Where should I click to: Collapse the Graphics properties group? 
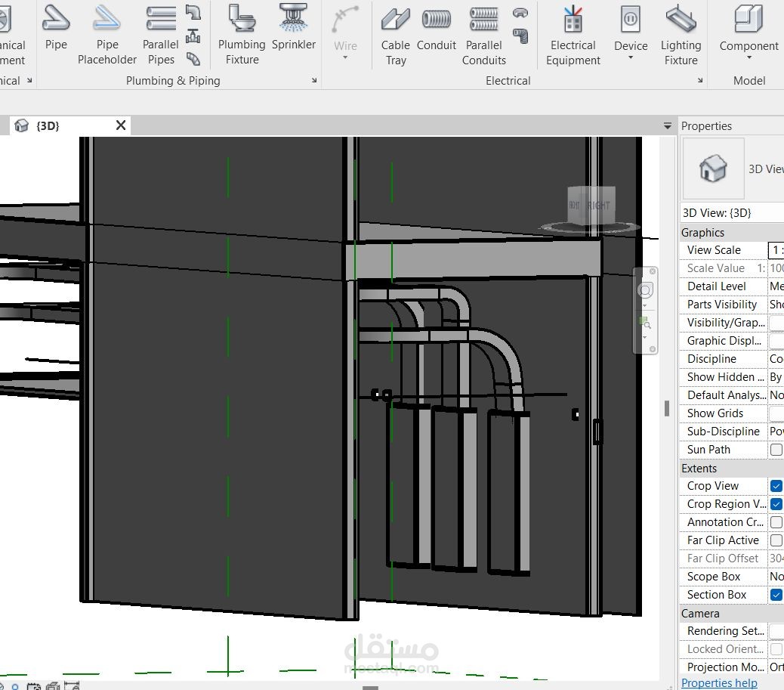tap(702, 233)
